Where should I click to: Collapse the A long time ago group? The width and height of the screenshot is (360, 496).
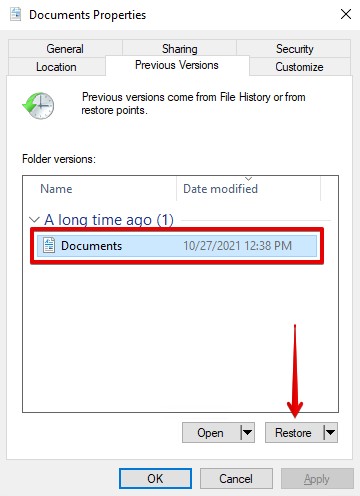point(34,220)
